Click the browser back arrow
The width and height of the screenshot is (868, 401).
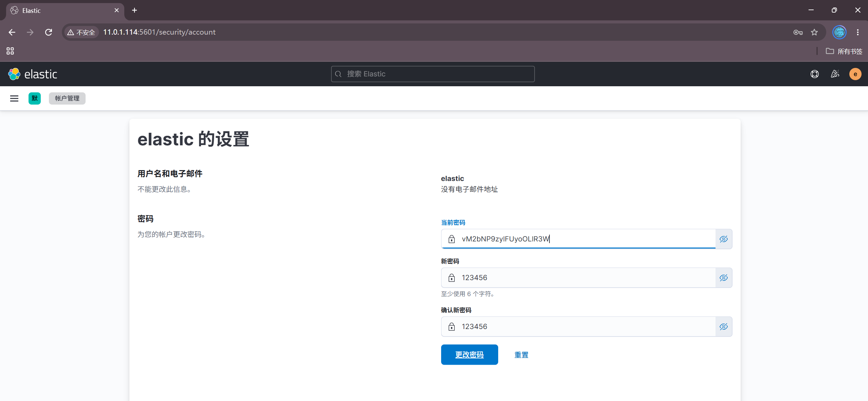[x=12, y=32]
